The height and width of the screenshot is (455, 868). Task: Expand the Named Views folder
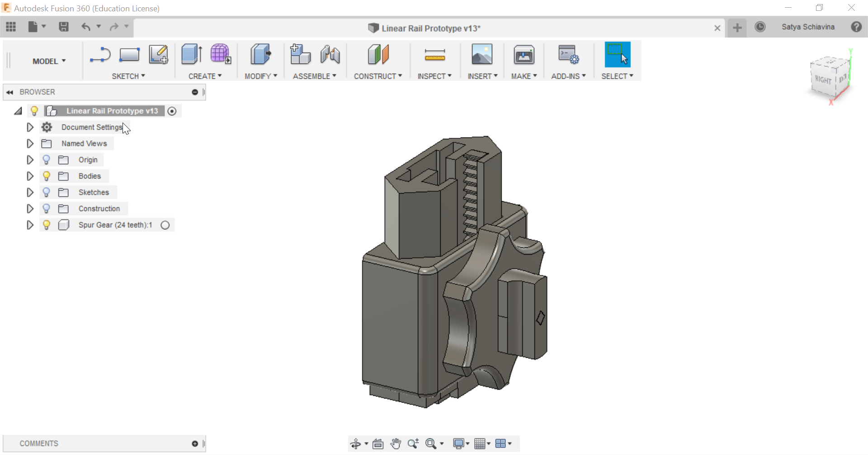point(30,144)
